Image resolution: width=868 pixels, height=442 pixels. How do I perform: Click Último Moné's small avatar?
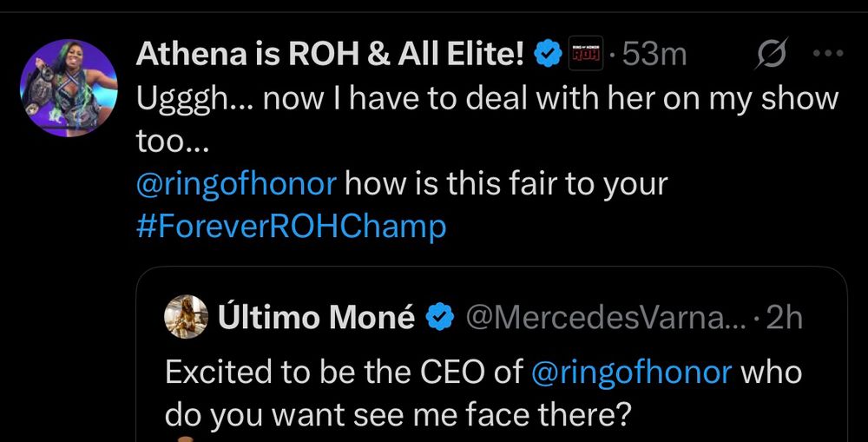pos(186,318)
